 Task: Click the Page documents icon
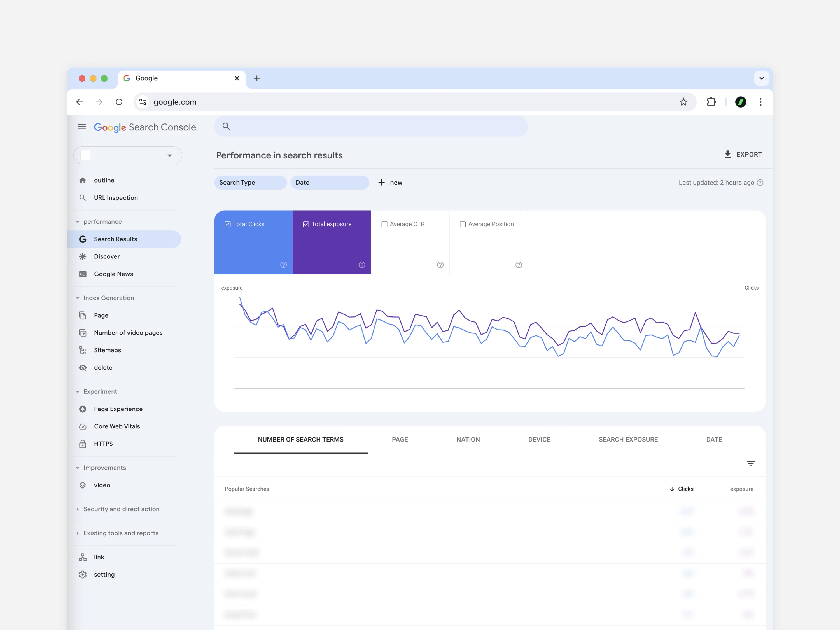(83, 316)
